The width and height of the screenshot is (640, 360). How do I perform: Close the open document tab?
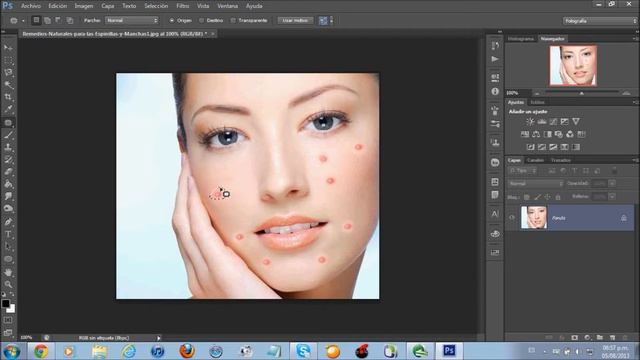tap(213, 34)
